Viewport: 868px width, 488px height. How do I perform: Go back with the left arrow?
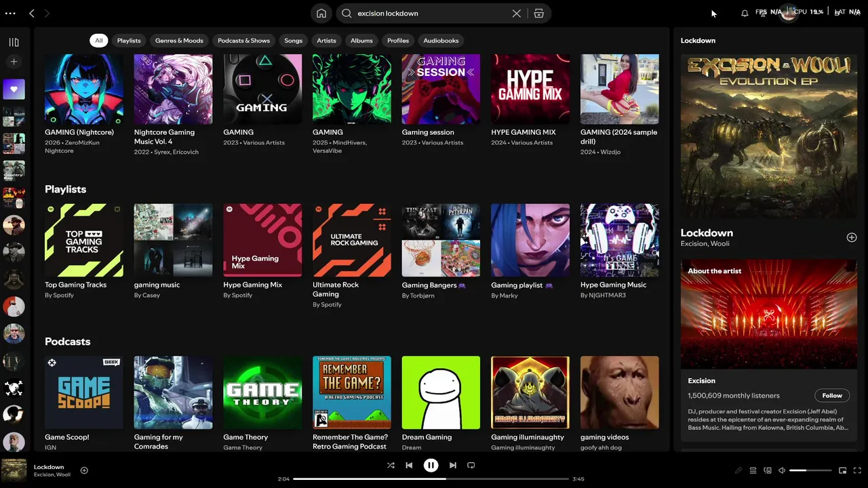point(32,13)
